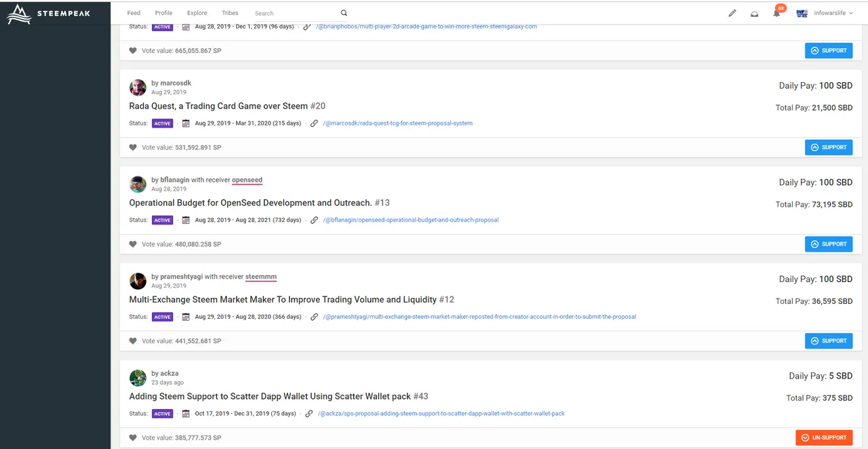Select Vote value 441,552.681 SP text

pyautogui.click(x=181, y=341)
